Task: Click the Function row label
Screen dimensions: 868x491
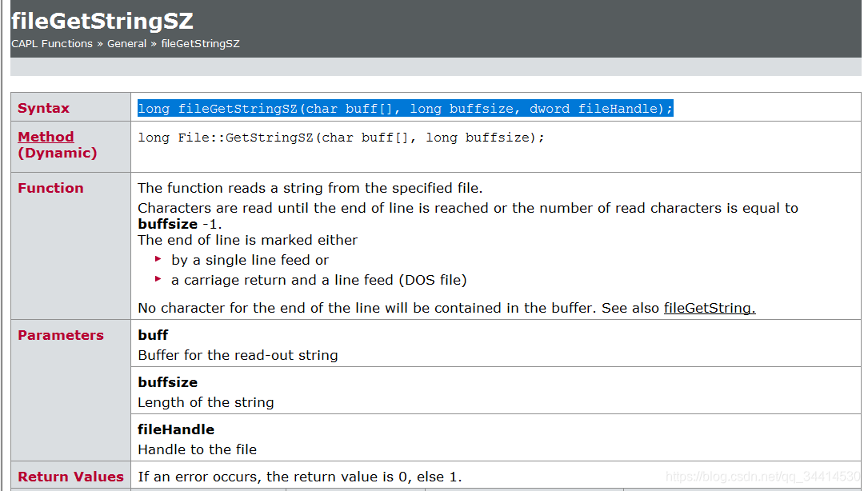Action: [x=51, y=188]
